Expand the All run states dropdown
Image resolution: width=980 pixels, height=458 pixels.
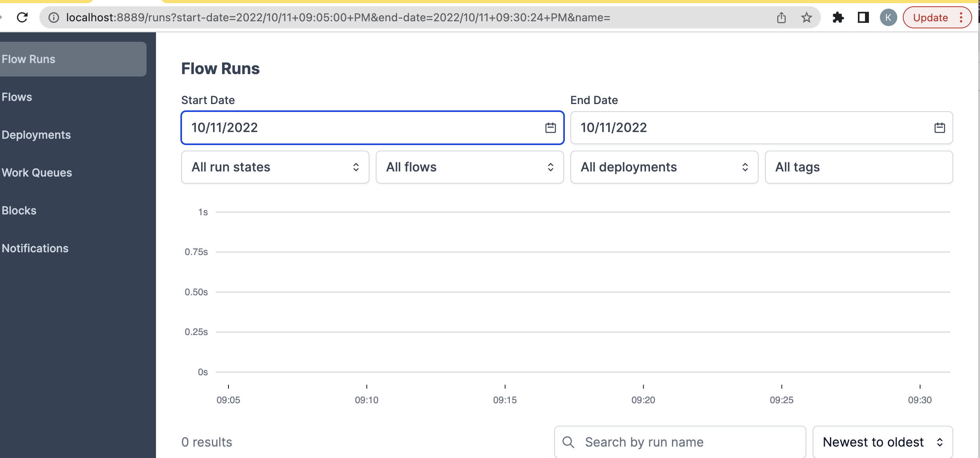pos(275,167)
